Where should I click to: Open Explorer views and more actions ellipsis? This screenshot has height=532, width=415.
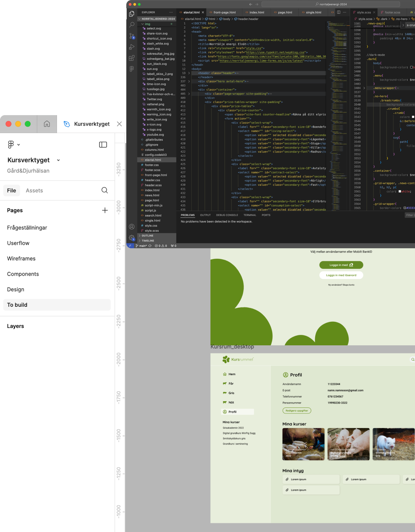(x=171, y=12)
